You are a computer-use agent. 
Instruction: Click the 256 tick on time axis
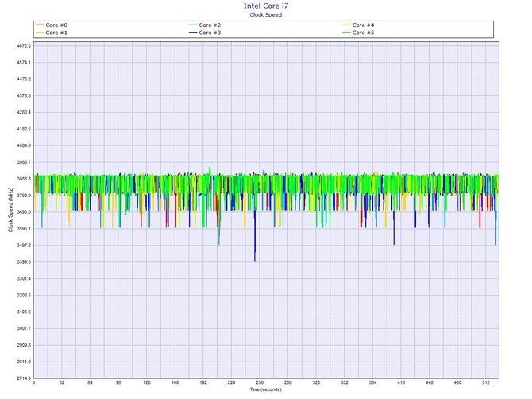coord(260,382)
